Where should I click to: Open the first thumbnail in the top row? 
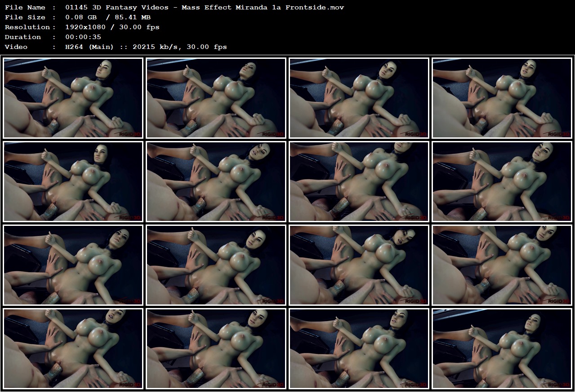[73, 98]
